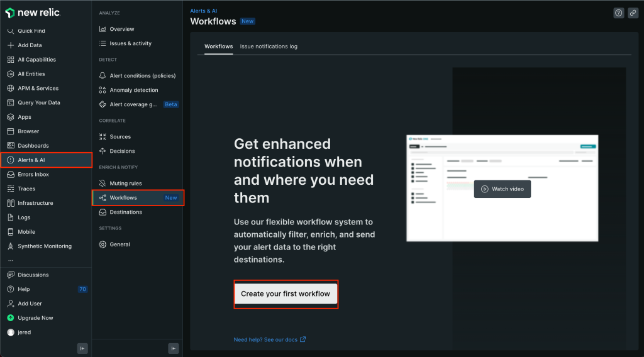The width and height of the screenshot is (644, 357).
Task: Click the Discussions chat icon
Action: tap(11, 275)
